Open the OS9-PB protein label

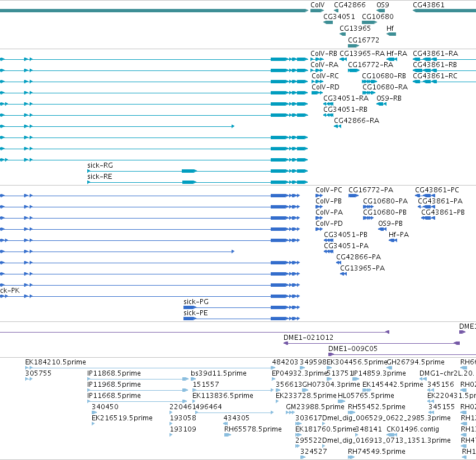click(390, 224)
